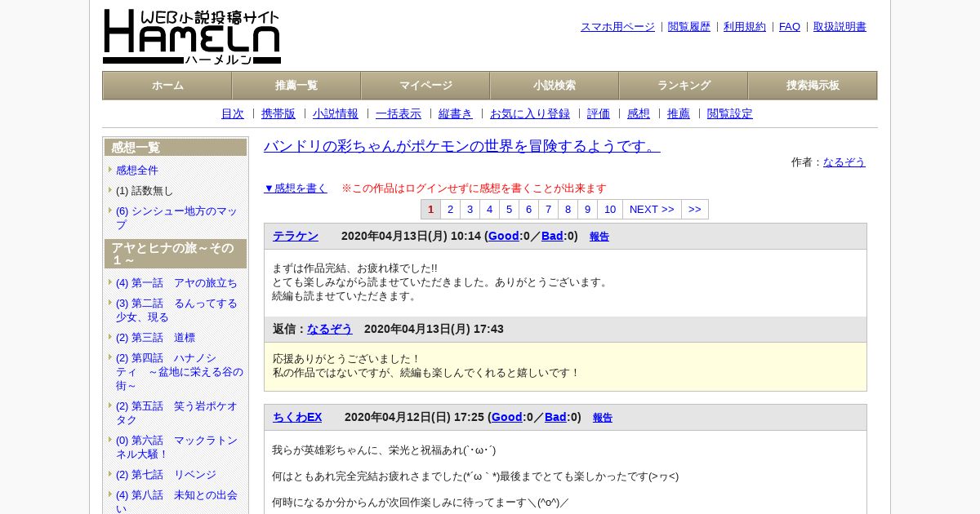
Task: Open the 推薦一覧 navigation tab
Action: (296, 86)
